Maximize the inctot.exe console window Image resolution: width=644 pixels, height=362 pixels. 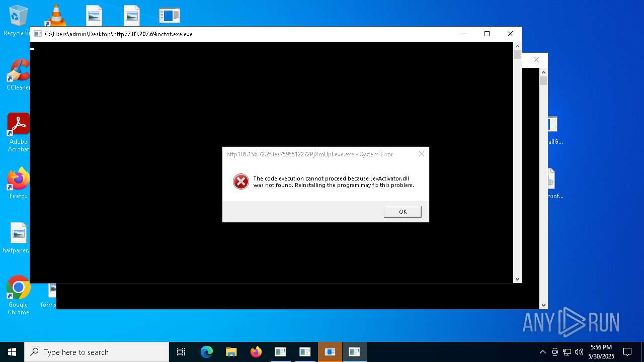(487, 34)
